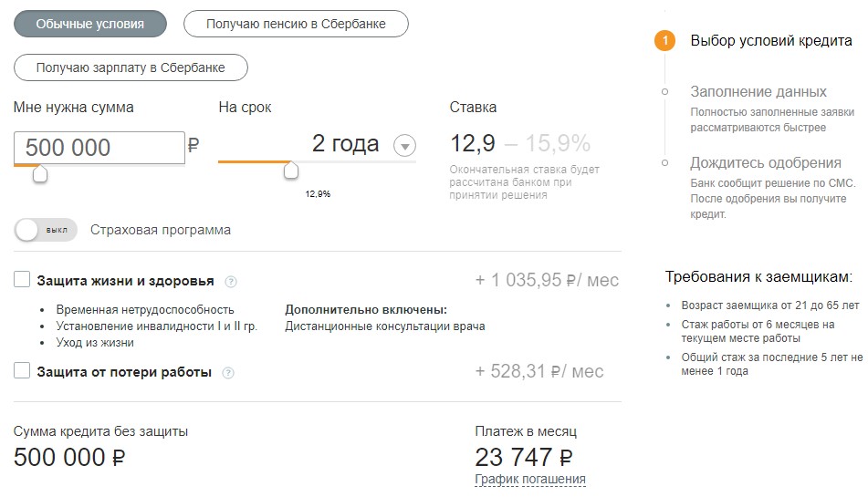Click Заполнение данных step heading
The height and width of the screenshot is (497, 868).
click(758, 92)
